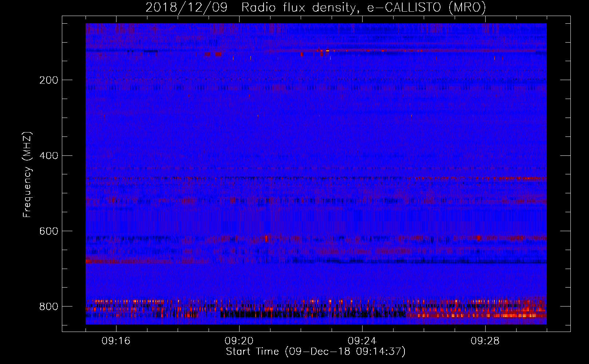Click the 'Frequency (MHZ)' axis label
The width and height of the screenshot is (589, 364).
click(x=27, y=175)
